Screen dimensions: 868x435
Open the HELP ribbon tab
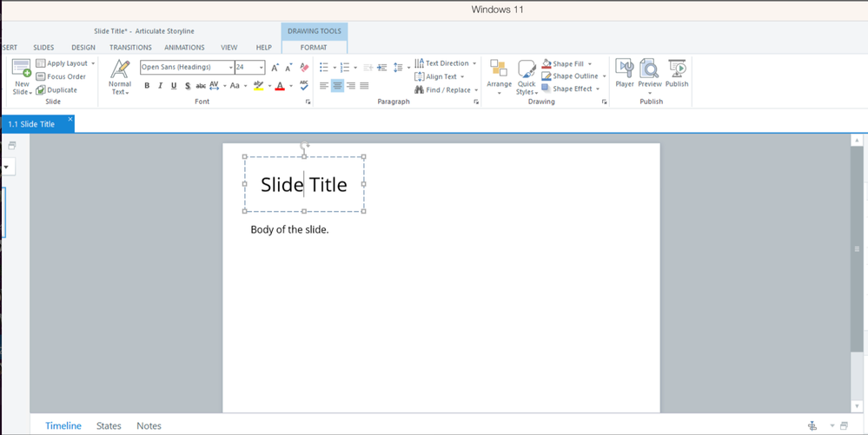(x=264, y=48)
